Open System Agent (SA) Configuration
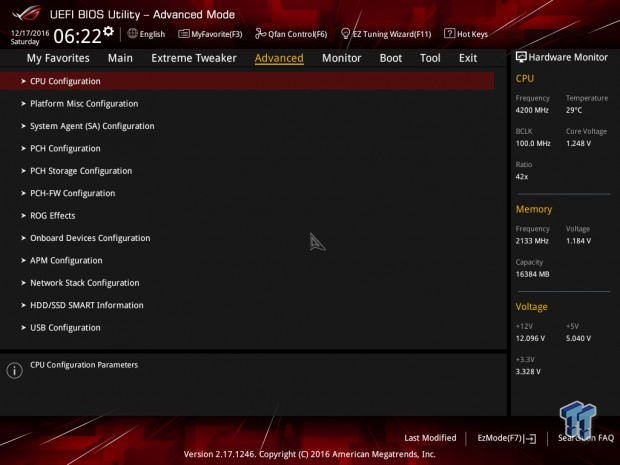Image resolution: width=620 pixels, height=465 pixels. coord(92,126)
